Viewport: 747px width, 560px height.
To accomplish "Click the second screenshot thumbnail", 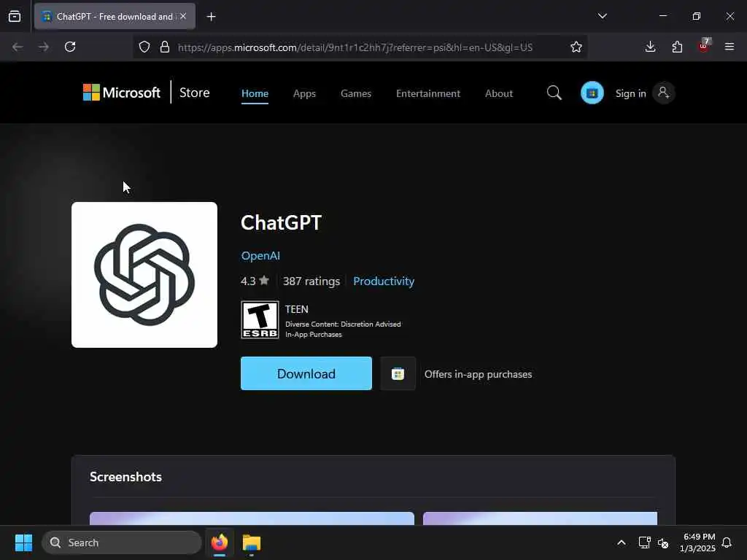I will [541, 518].
